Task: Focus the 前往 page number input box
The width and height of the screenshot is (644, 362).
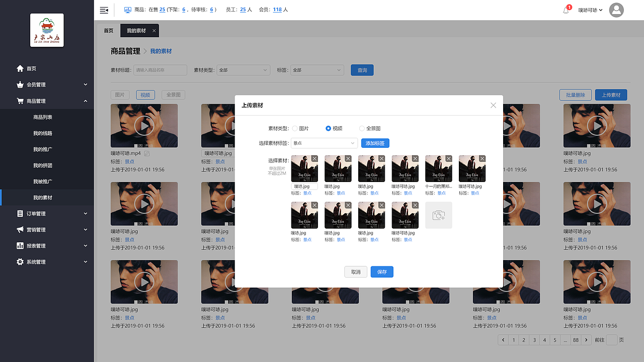Action: (x=612, y=340)
